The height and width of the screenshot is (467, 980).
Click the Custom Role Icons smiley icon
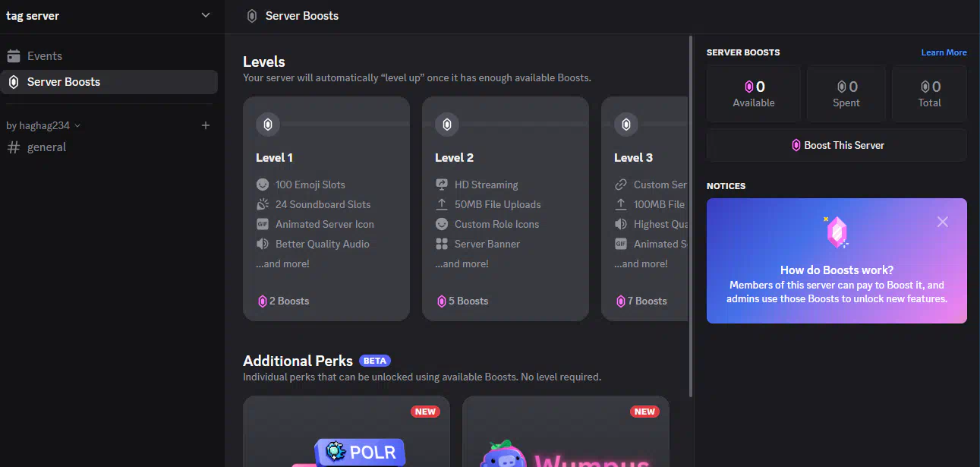pyautogui.click(x=442, y=224)
